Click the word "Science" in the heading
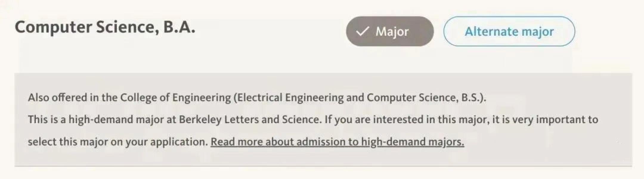This screenshot has width=644, height=179. coord(127,27)
